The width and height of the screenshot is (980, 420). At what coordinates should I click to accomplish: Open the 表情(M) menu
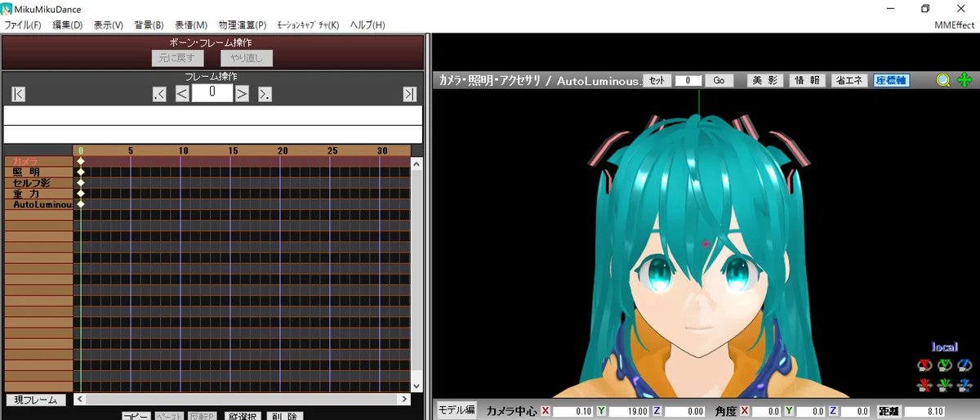point(191,25)
